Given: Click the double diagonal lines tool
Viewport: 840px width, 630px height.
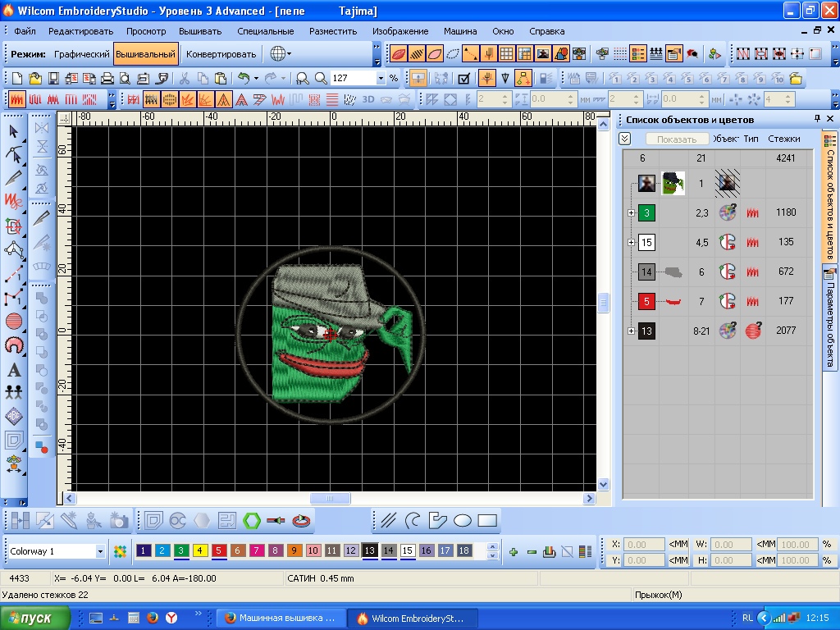Looking at the screenshot, I should click(388, 521).
